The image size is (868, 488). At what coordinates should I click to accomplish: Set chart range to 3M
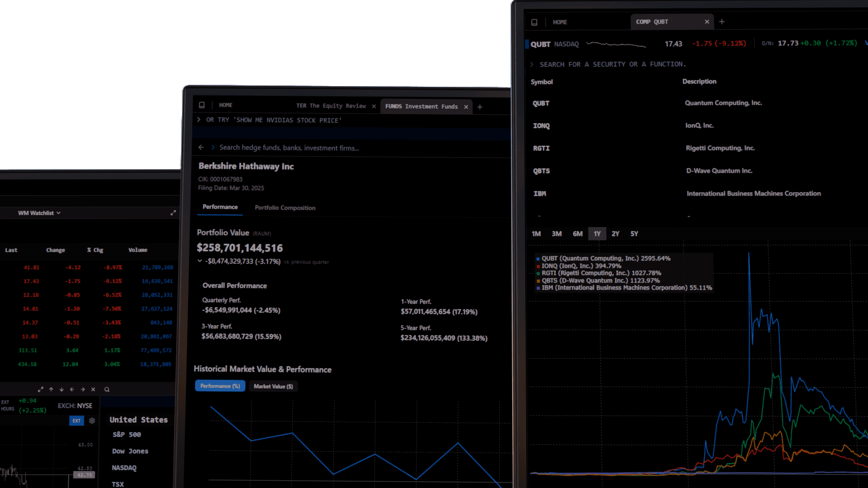click(x=557, y=234)
